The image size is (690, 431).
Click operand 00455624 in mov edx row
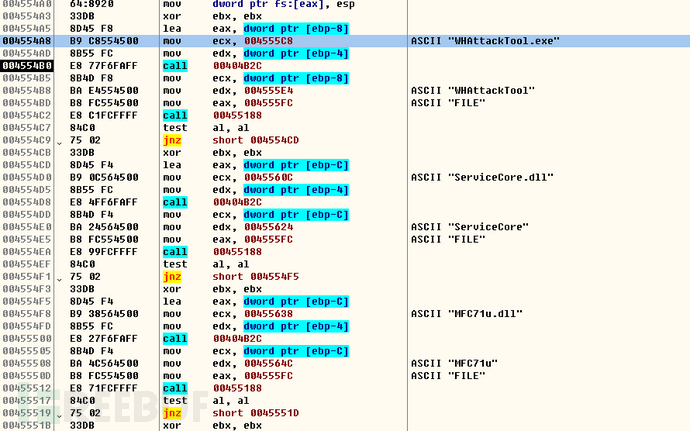pos(268,227)
